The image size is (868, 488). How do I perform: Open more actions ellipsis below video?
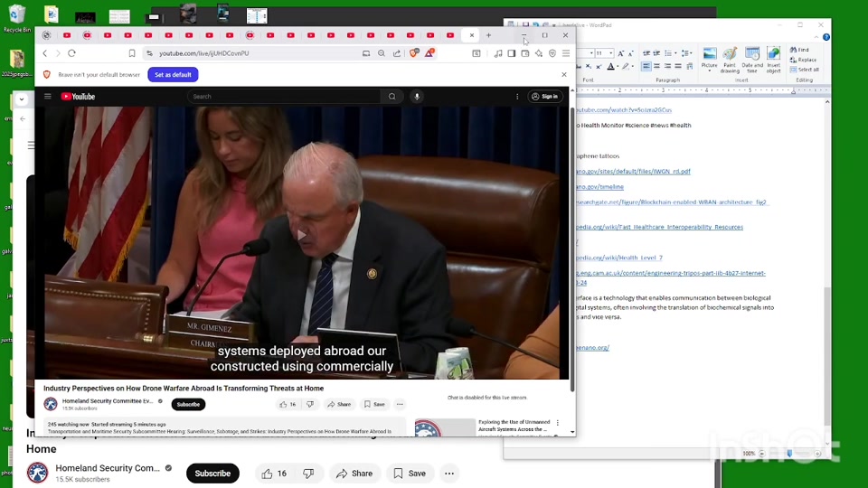(x=400, y=405)
